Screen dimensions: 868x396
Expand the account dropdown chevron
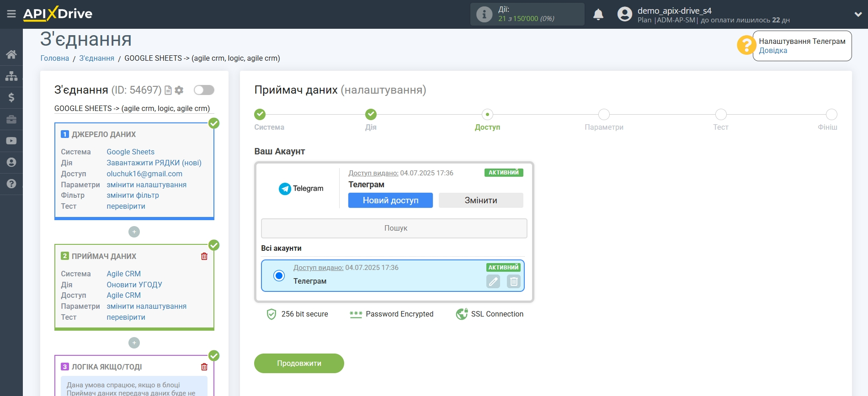click(x=858, y=14)
